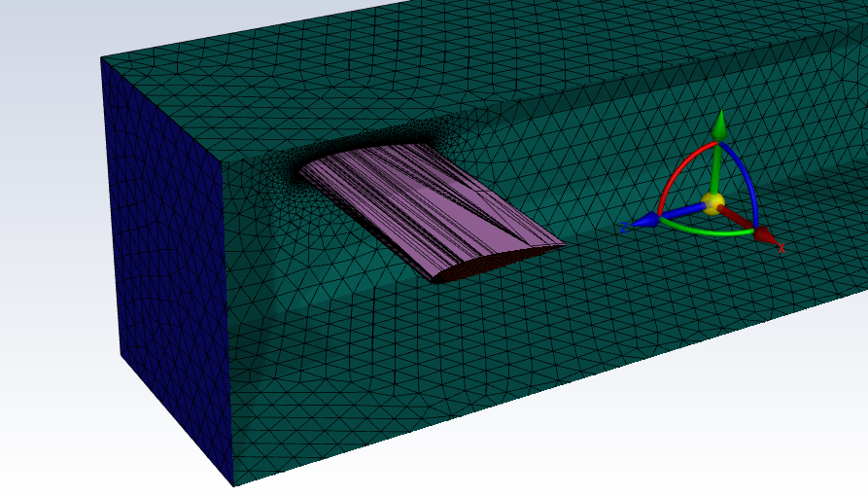Click the blue Z-axis arrow on the triad
The height and width of the screenshot is (498, 868).
click(646, 221)
